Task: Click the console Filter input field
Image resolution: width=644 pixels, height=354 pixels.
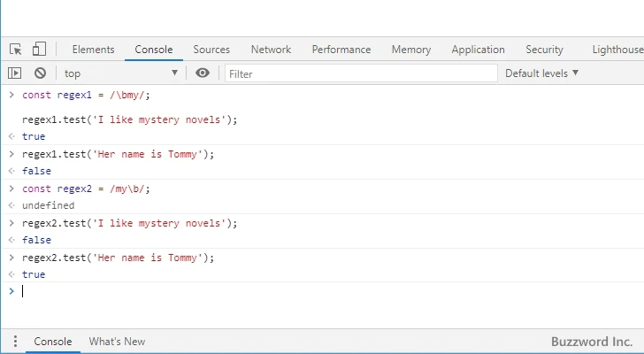Action: [x=358, y=73]
